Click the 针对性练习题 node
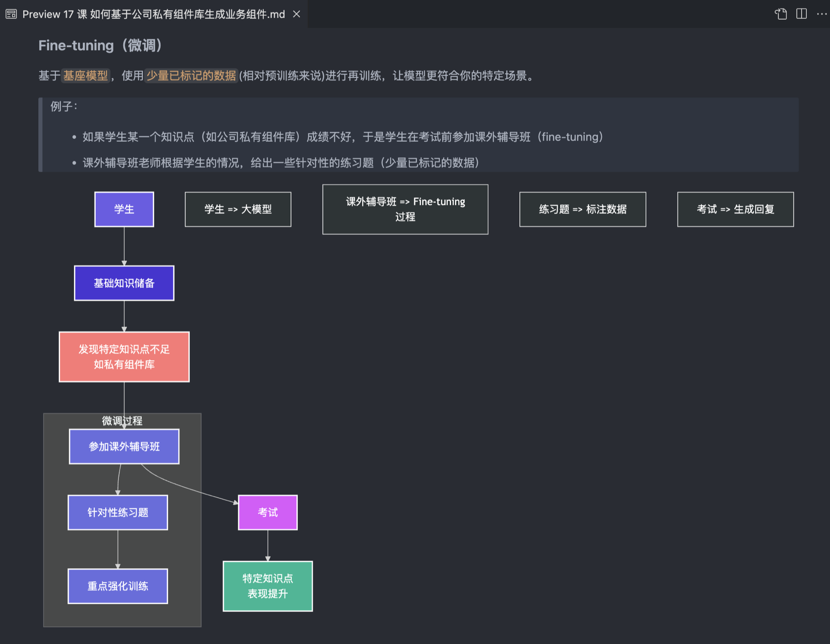Viewport: 830px width, 644px height. click(118, 512)
